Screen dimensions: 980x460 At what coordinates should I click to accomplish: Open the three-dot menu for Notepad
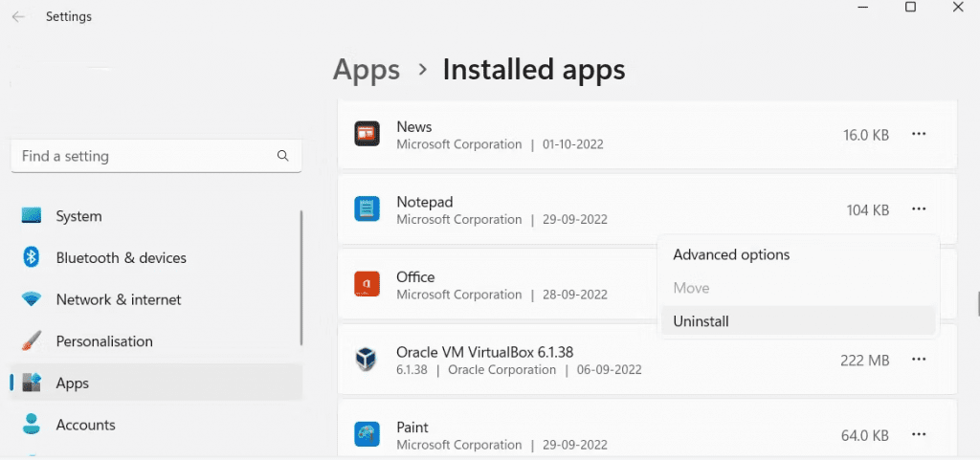pos(919,208)
